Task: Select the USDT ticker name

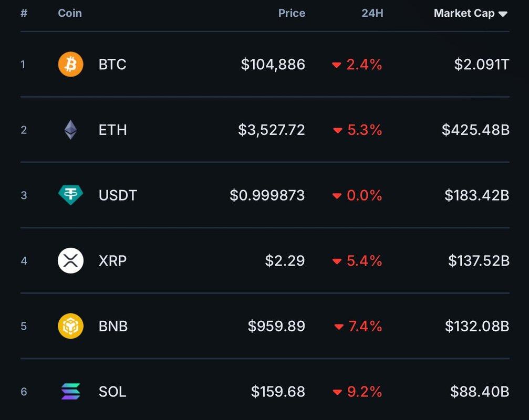Action: pyautogui.click(x=118, y=195)
